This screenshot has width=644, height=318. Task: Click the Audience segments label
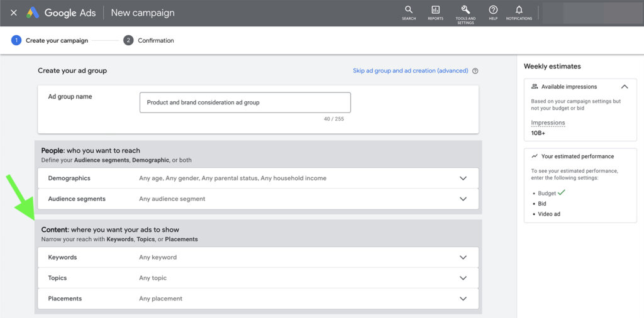pos(77,199)
